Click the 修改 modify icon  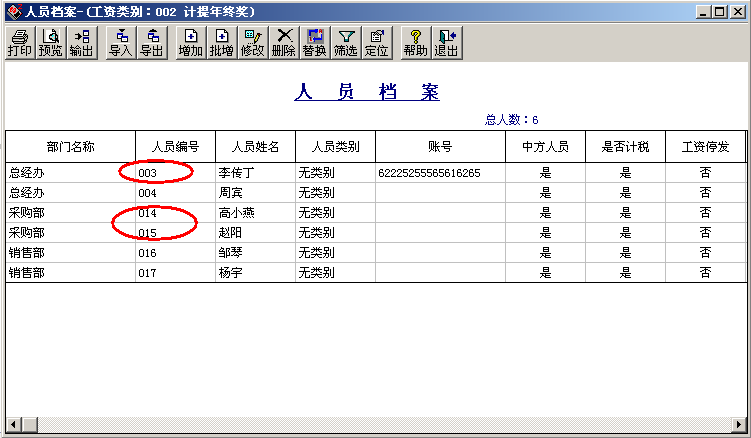point(253,43)
